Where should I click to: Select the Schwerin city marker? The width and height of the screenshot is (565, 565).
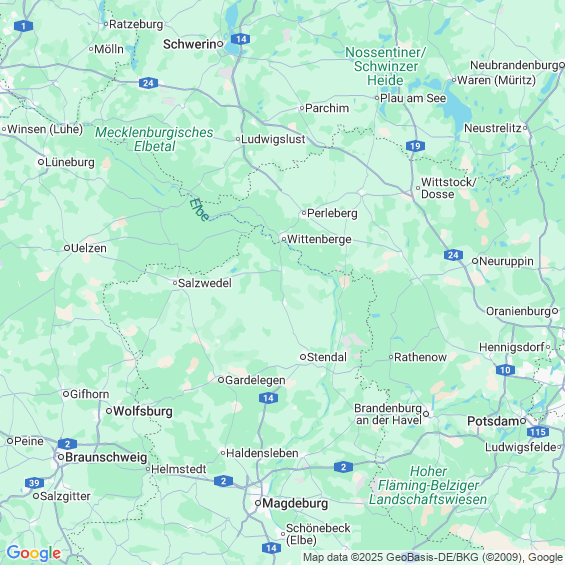[220, 44]
